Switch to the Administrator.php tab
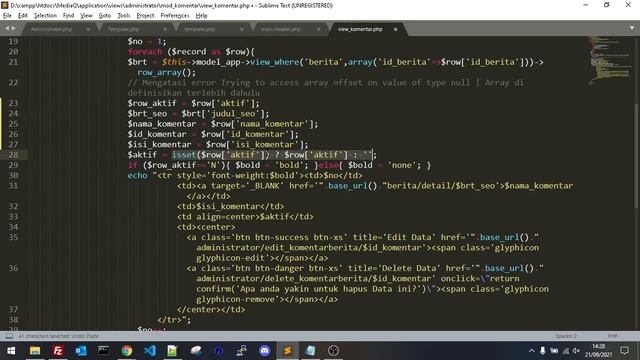The height and width of the screenshot is (360, 640). point(51,29)
